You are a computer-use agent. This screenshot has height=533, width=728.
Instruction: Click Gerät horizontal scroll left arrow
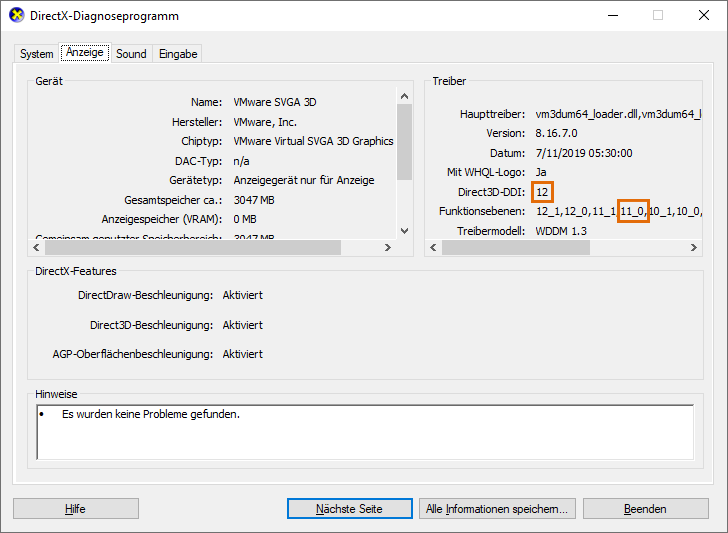[x=36, y=247]
